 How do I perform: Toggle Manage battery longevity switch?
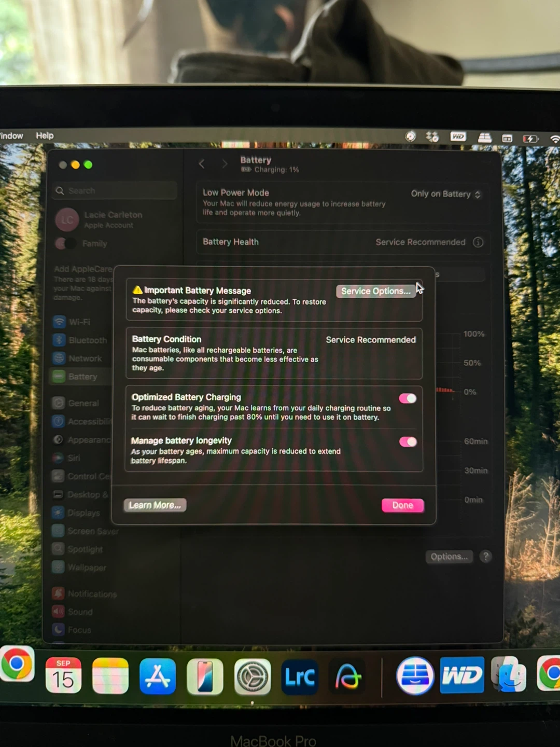coord(408,441)
